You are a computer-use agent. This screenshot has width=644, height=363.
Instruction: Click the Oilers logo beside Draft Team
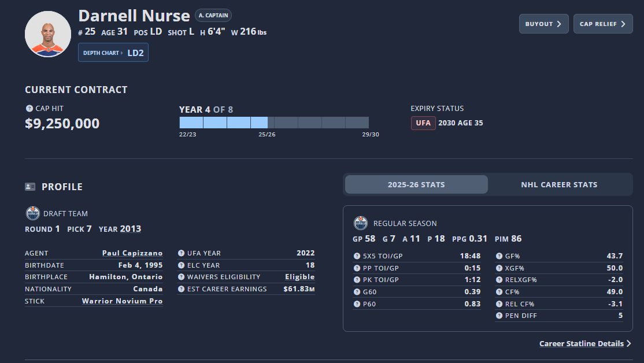tap(32, 213)
